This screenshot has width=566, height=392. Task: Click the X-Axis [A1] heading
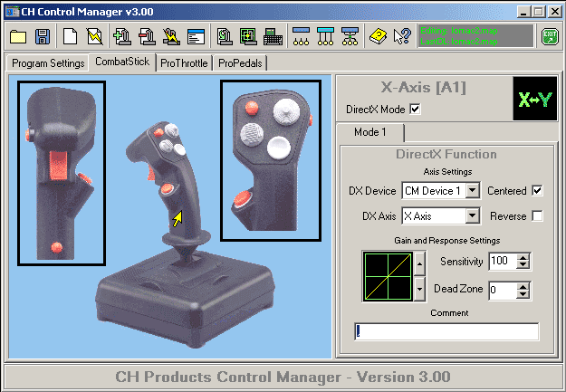tap(424, 87)
